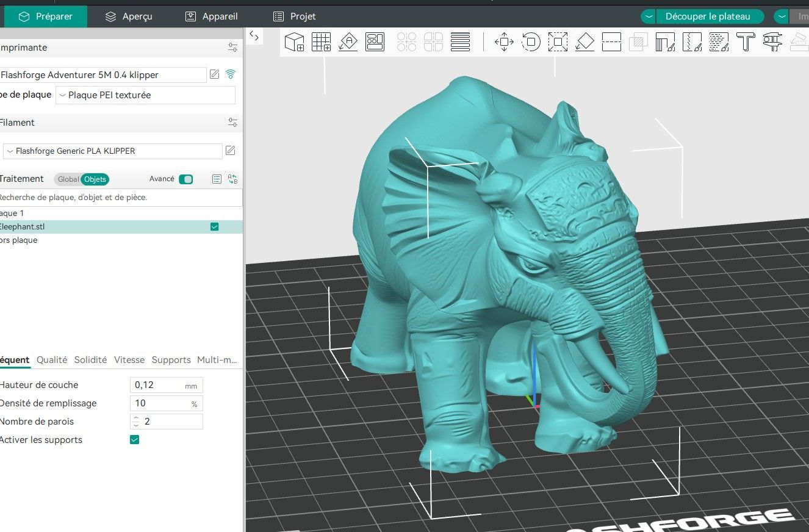The image size is (809, 532).
Task: Expand the Découper le plateau arrow menu
Action: coord(648,16)
